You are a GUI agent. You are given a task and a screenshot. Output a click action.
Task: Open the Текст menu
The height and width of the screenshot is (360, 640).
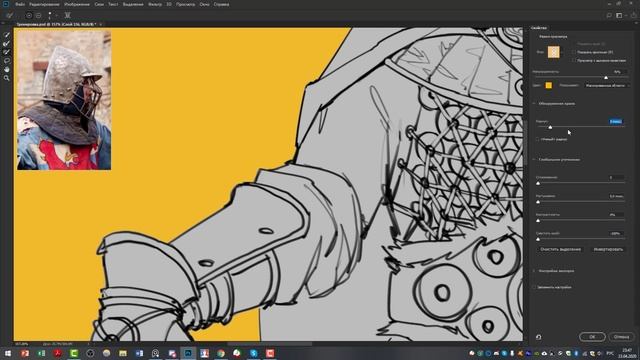[x=113, y=4]
